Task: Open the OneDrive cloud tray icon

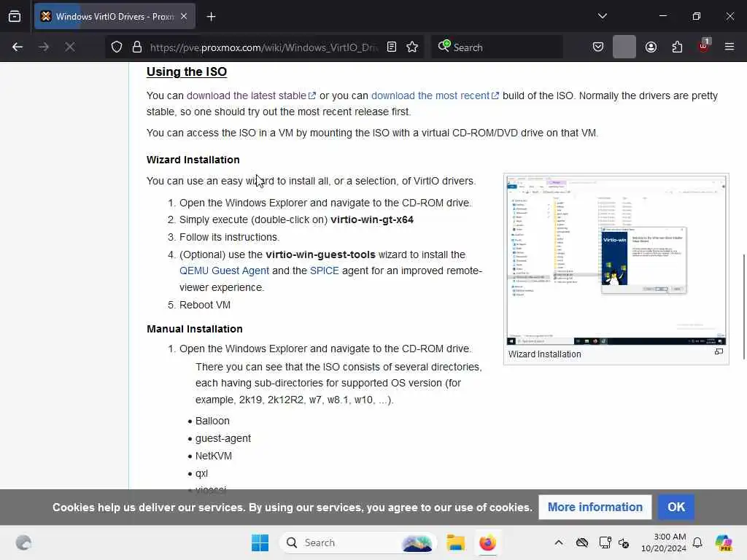Action: (581, 542)
